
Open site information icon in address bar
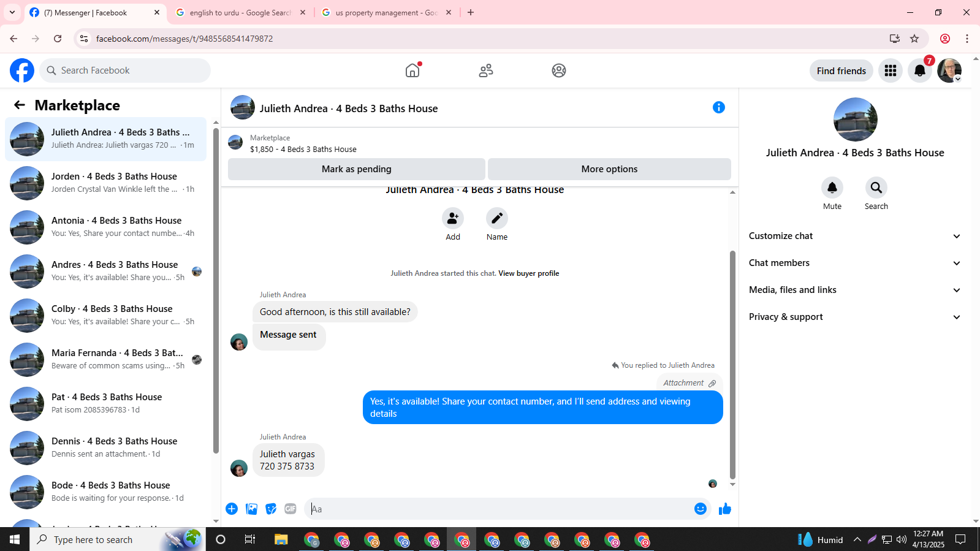[x=84, y=39]
